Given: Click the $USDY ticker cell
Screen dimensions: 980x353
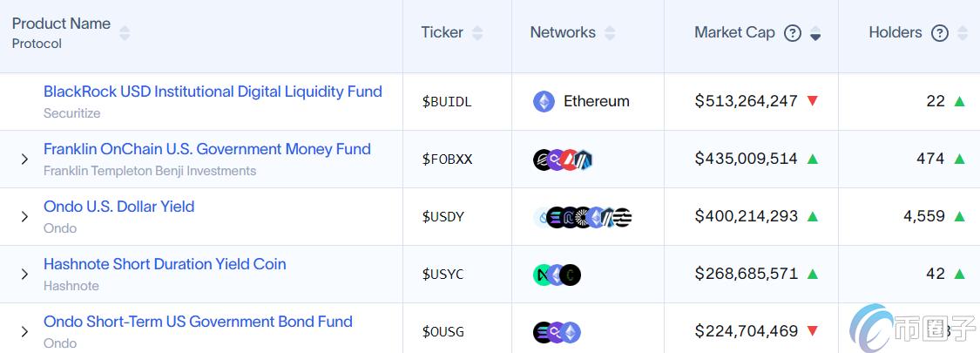Looking at the screenshot, I should coord(443,216).
